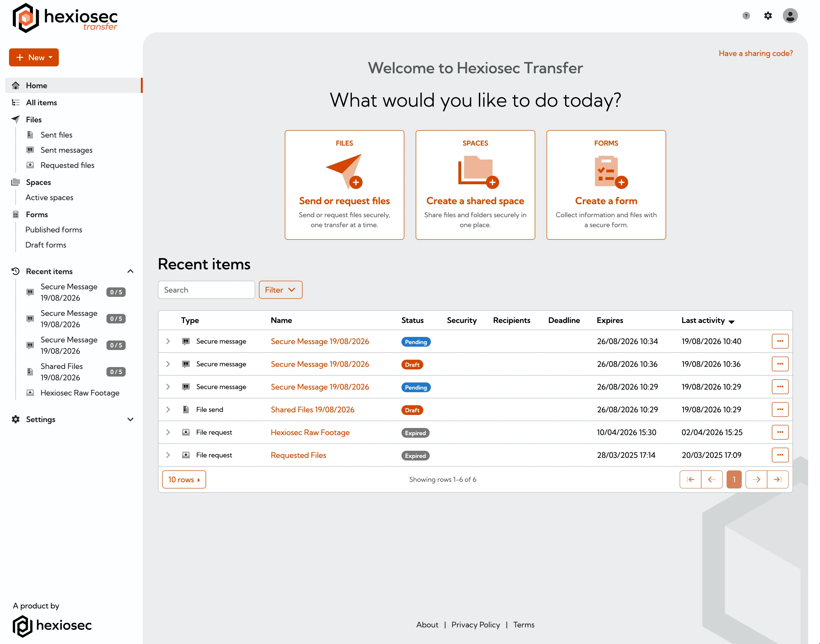Click the Sent files document icon

click(30, 135)
